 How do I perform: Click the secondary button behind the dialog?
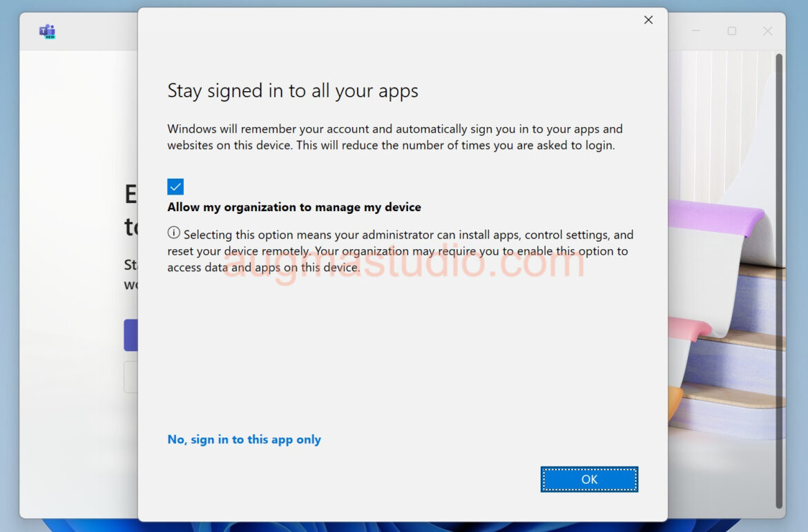pos(131,377)
